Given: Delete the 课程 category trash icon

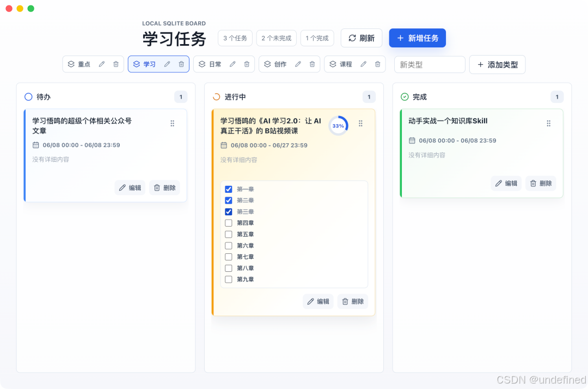Looking at the screenshot, I should (x=378, y=64).
